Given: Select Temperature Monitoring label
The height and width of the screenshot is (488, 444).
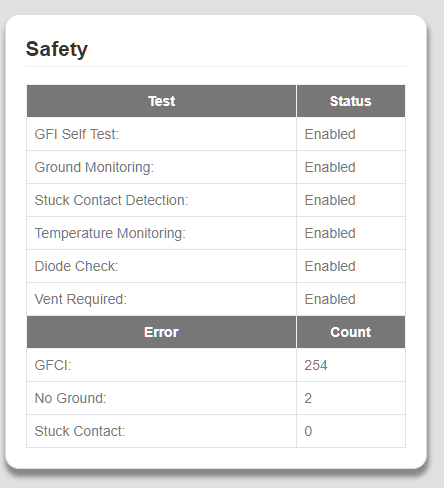Looking at the screenshot, I should point(110,233).
